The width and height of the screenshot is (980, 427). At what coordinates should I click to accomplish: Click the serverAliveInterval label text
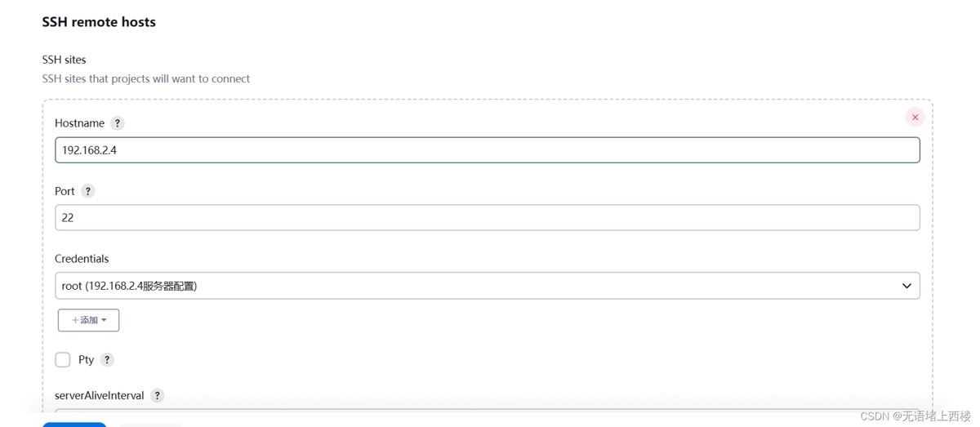tap(100, 396)
